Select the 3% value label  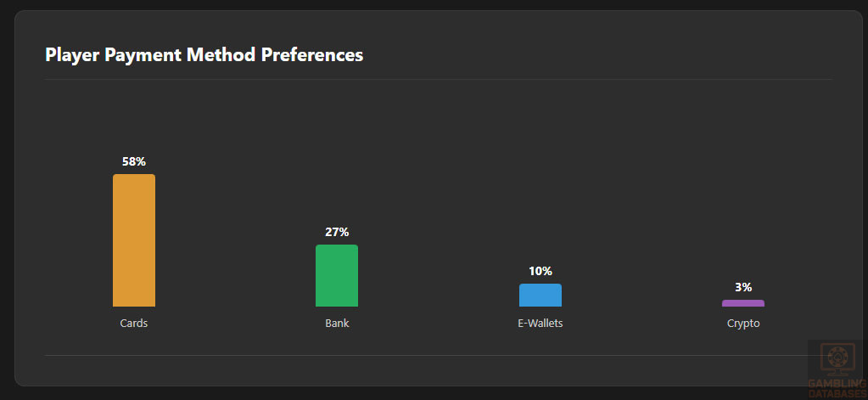(743, 287)
